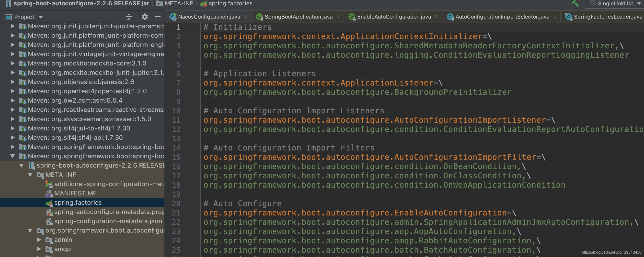
Task: Select spring-configuration-metadata.json file
Action: coord(82,221)
